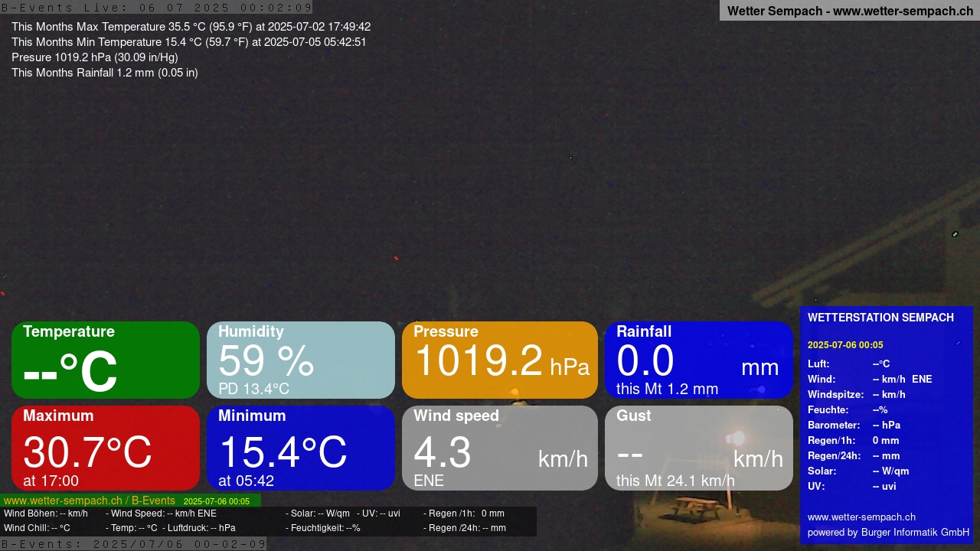
Task: Click the WETTERSTATION SEMPACH panel title
Action: pyautogui.click(x=880, y=318)
